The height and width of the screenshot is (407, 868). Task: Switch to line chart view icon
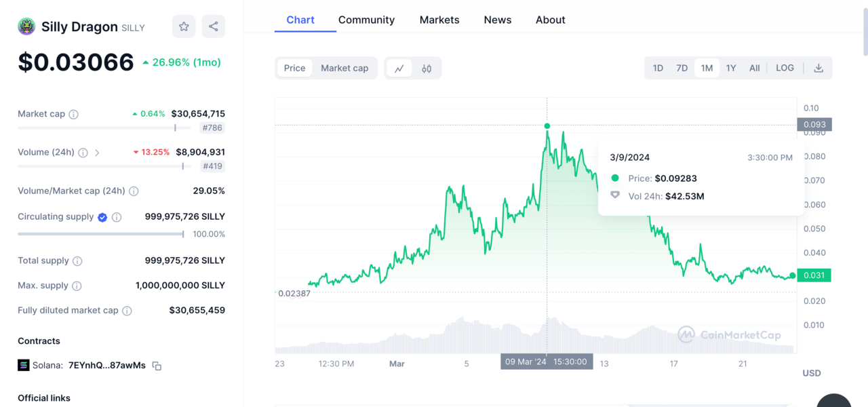pyautogui.click(x=399, y=68)
